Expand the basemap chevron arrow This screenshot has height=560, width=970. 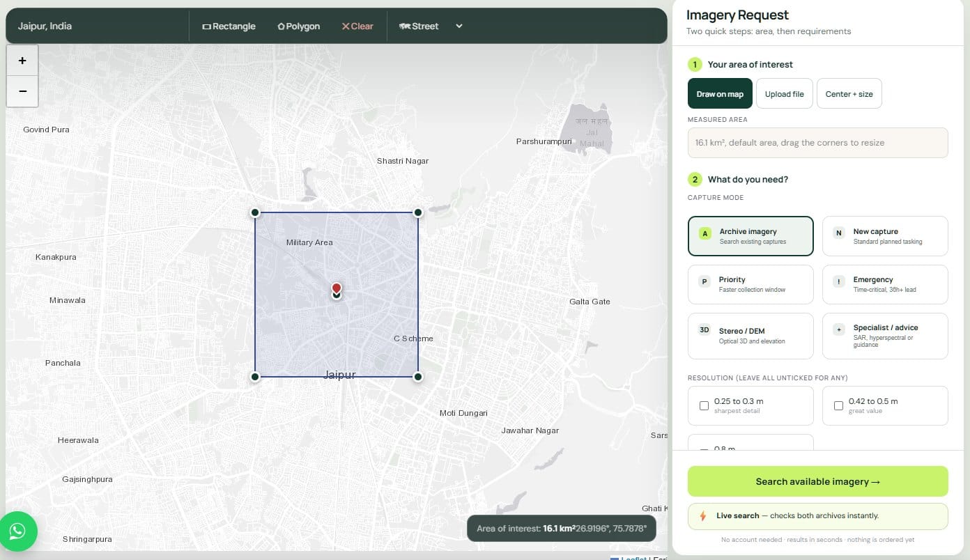(x=459, y=26)
